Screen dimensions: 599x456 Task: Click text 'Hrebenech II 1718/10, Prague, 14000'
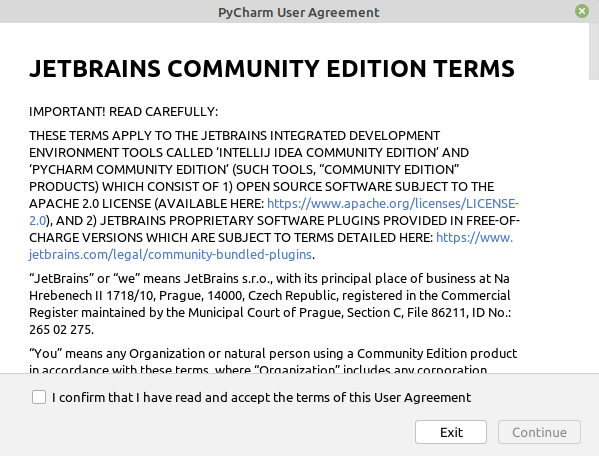(136, 296)
